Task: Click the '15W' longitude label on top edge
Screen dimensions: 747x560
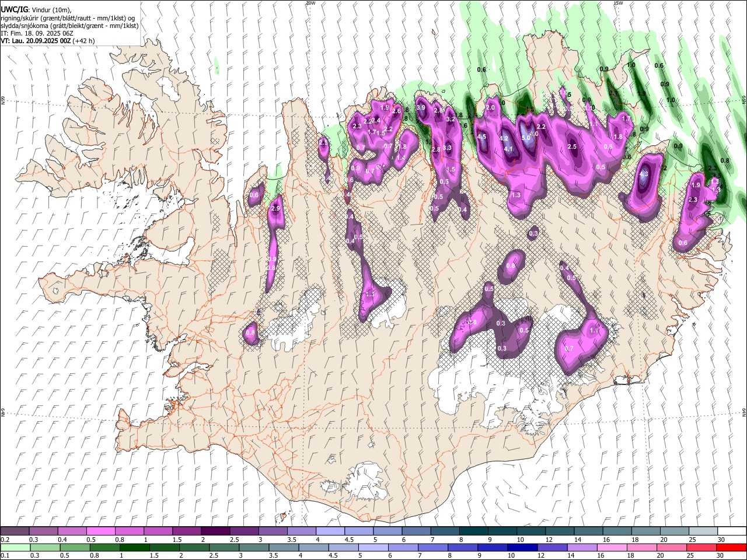Action: [618, 3]
